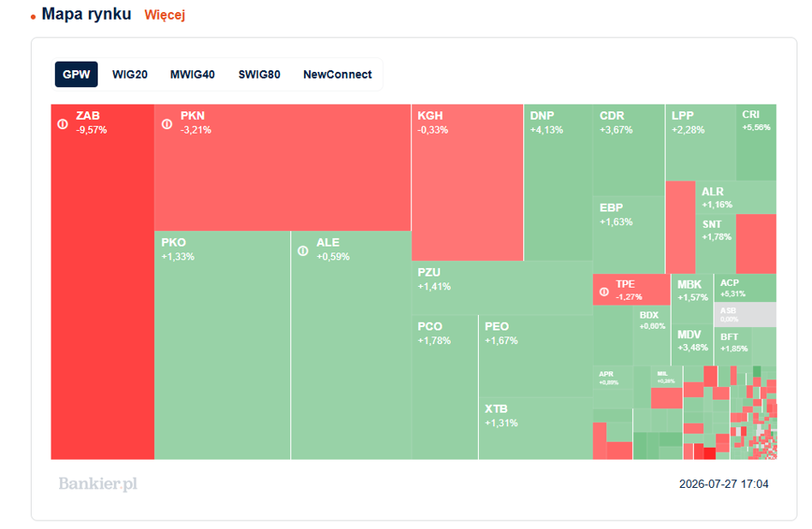812x529 pixels.
Task: Select the DNP +4,13% tile
Action: click(558, 182)
